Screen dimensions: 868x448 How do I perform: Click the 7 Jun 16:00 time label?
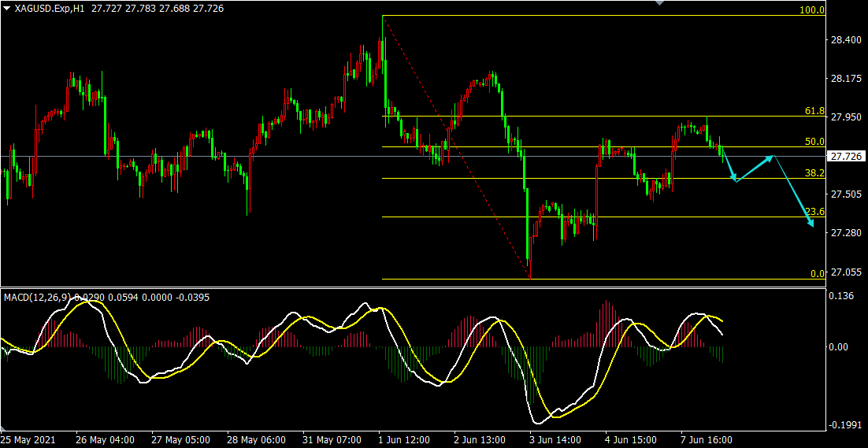(707, 439)
